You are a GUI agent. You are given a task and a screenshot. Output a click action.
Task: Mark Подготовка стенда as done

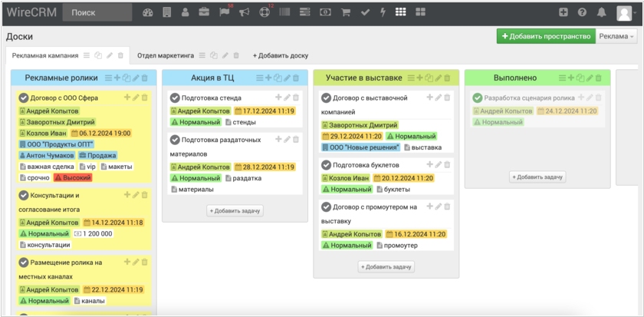175,97
